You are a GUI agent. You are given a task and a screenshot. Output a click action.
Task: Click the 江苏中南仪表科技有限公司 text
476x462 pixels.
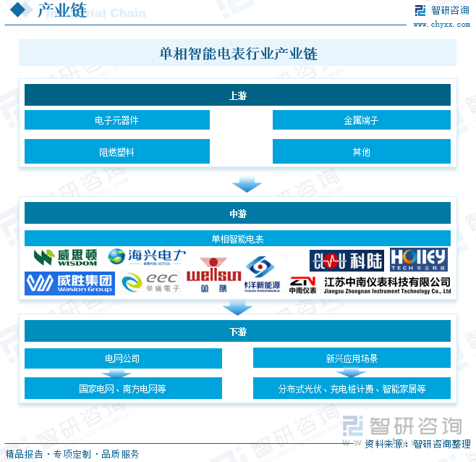tap(387, 282)
